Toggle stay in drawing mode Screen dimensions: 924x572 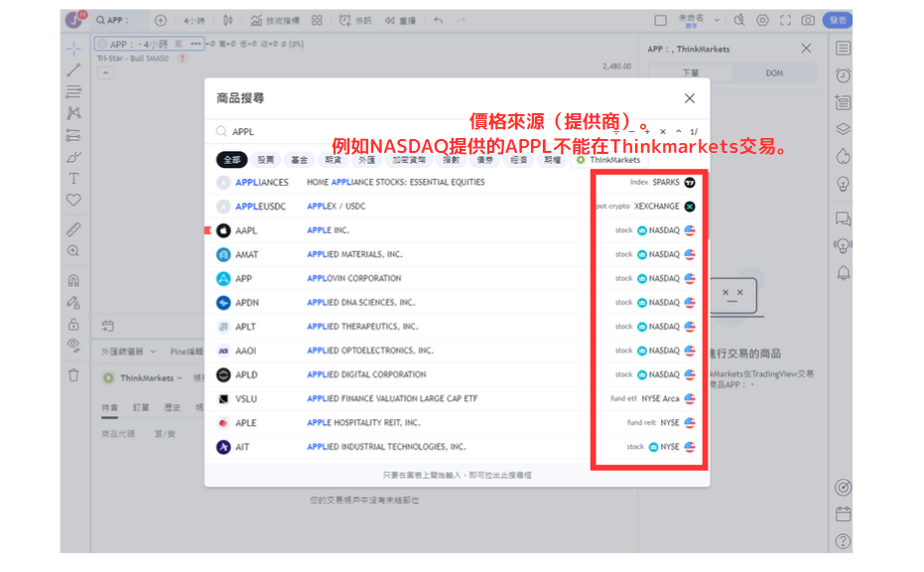73,303
